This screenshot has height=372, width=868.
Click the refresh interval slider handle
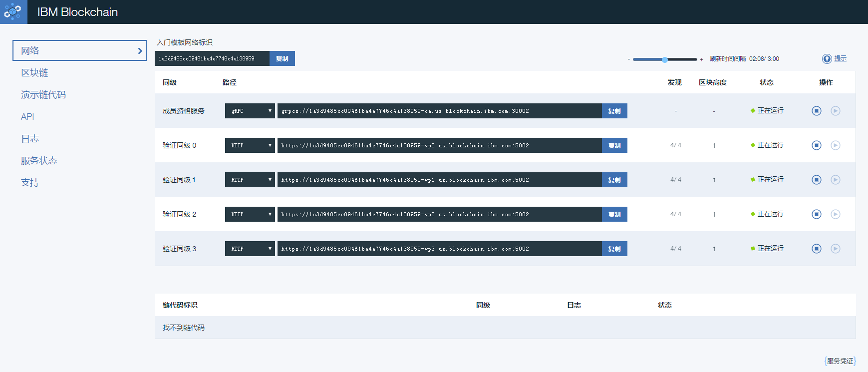tap(664, 59)
